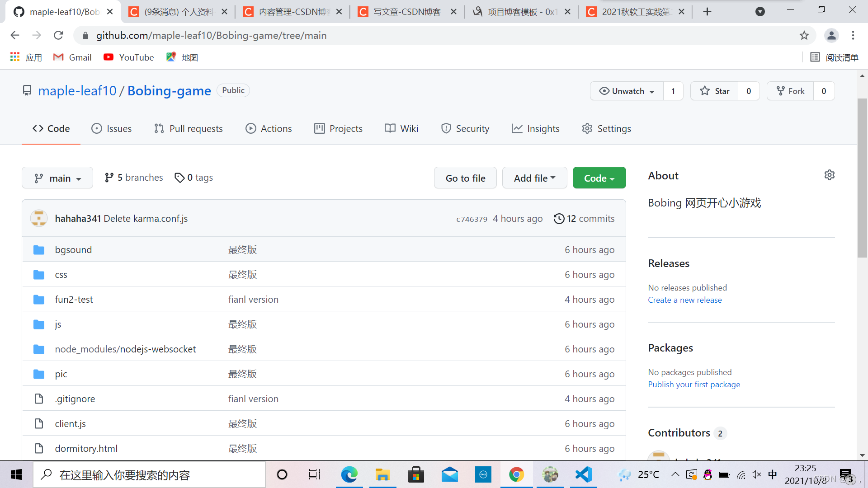Open the Code dropdown menu

coord(599,178)
